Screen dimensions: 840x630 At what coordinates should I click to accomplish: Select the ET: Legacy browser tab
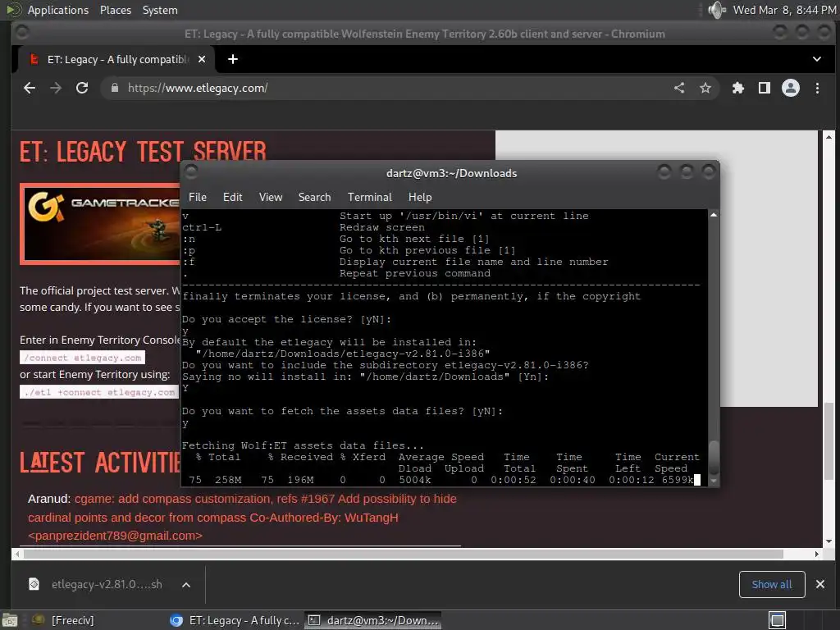[116, 59]
